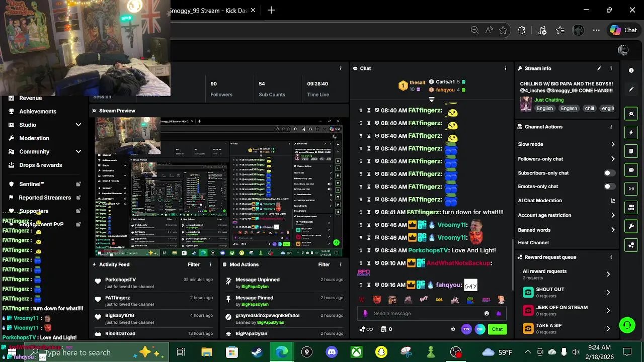Click the pencil icon in right rail
The height and width of the screenshot is (362, 644).
(631, 89)
